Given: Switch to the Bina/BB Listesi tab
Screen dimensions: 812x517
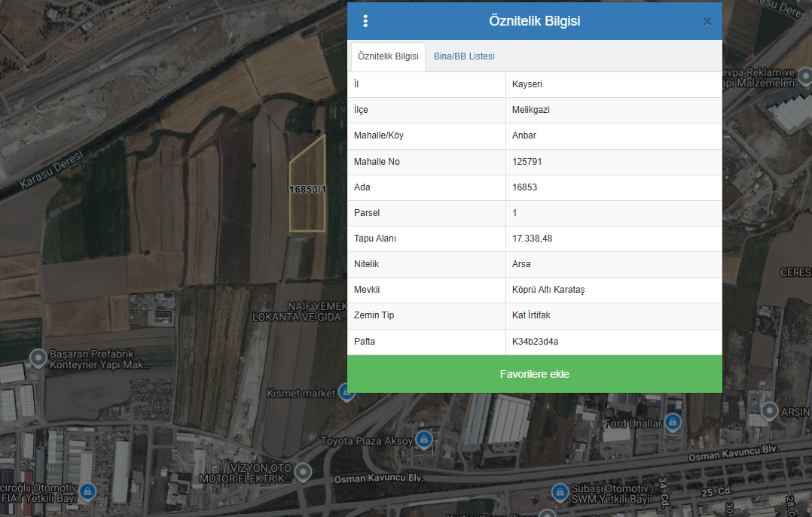Looking at the screenshot, I should coord(464,56).
